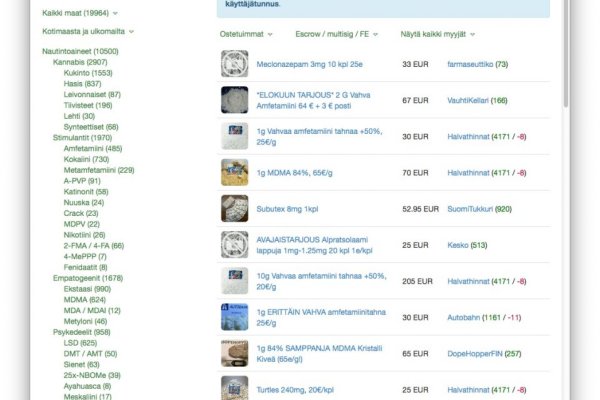Select the Kokaiini (730) subcategory
Image resolution: width=600 pixels, height=400 pixels.
(x=86, y=159)
